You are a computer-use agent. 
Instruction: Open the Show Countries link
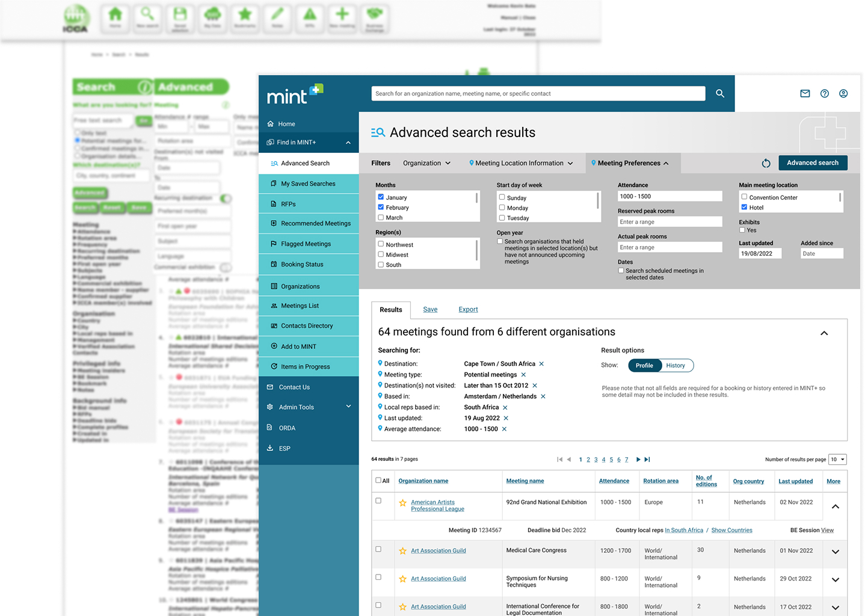click(x=731, y=530)
